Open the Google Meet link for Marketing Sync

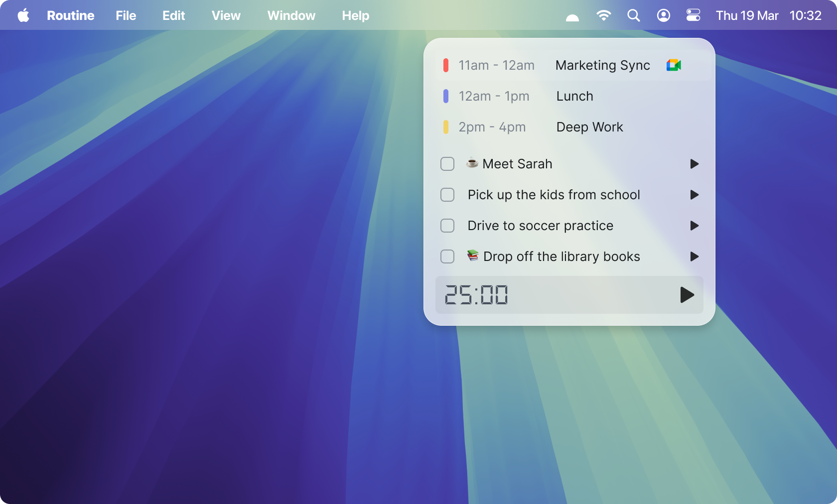(x=674, y=65)
